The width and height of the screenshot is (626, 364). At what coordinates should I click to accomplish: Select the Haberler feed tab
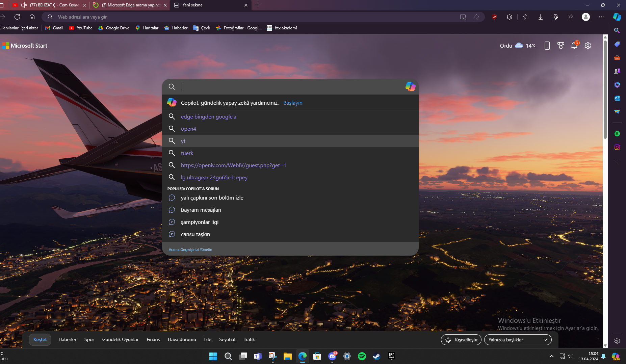68,339
